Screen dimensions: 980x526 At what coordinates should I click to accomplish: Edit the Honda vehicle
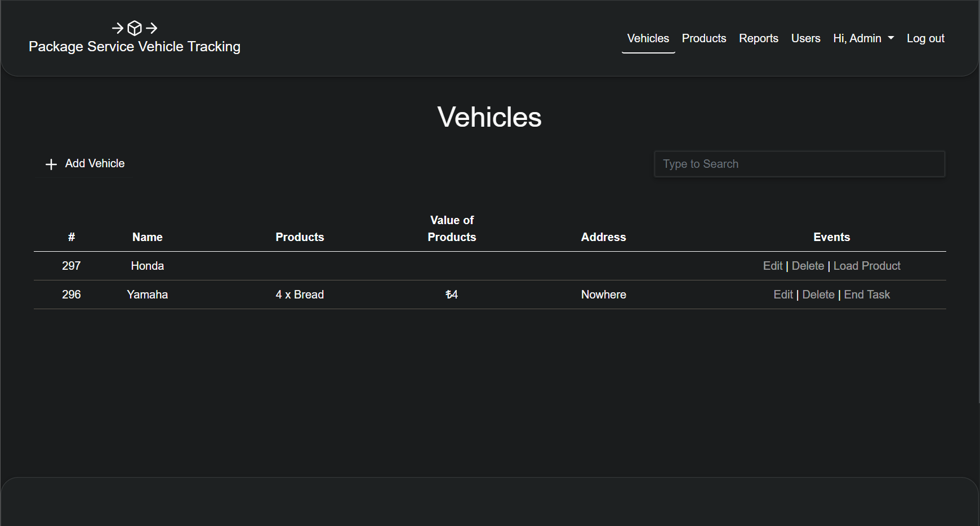(773, 266)
